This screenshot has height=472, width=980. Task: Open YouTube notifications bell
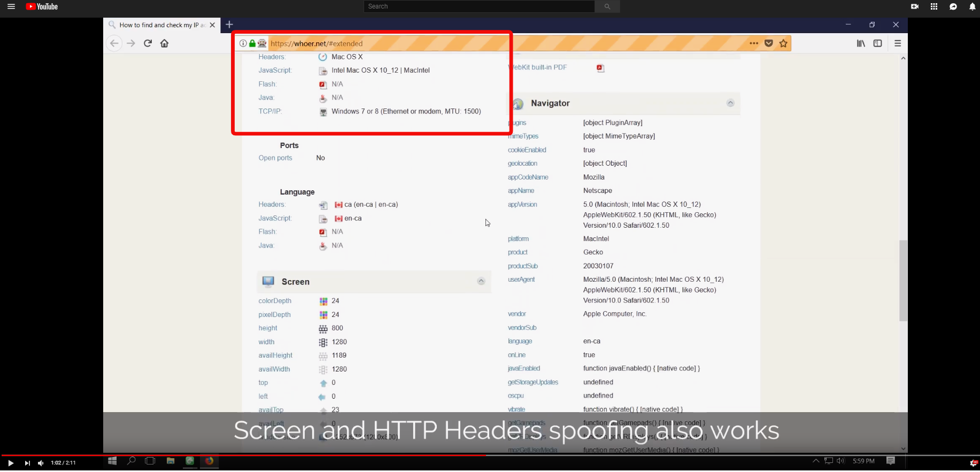click(973, 6)
